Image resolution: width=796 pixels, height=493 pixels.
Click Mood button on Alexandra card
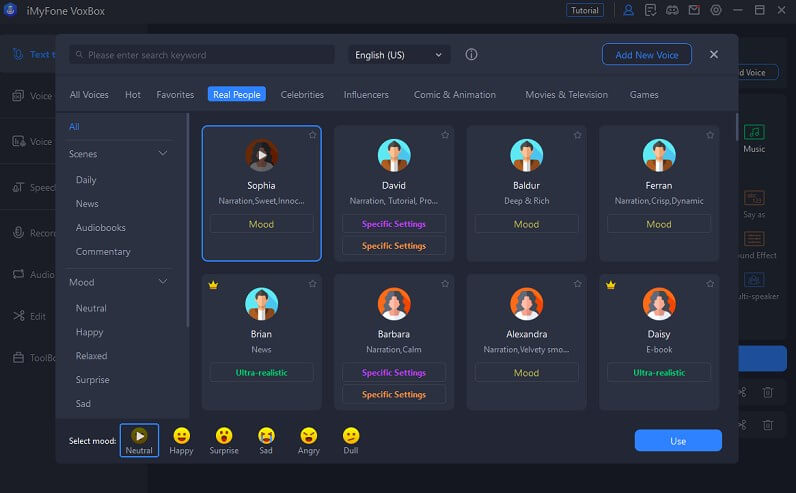(x=526, y=373)
